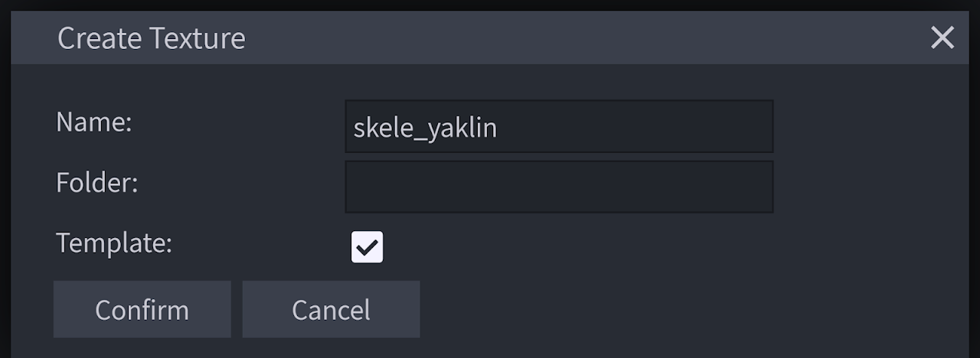Close the Create Texture dialog
Image resolution: width=980 pixels, height=358 pixels.
click(942, 37)
